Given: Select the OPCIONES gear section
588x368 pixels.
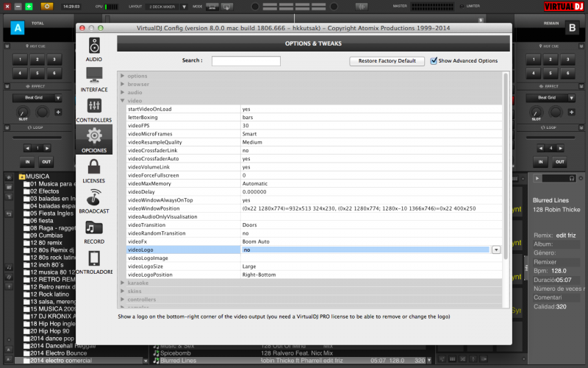Looking at the screenshot, I should coord(94,140).
